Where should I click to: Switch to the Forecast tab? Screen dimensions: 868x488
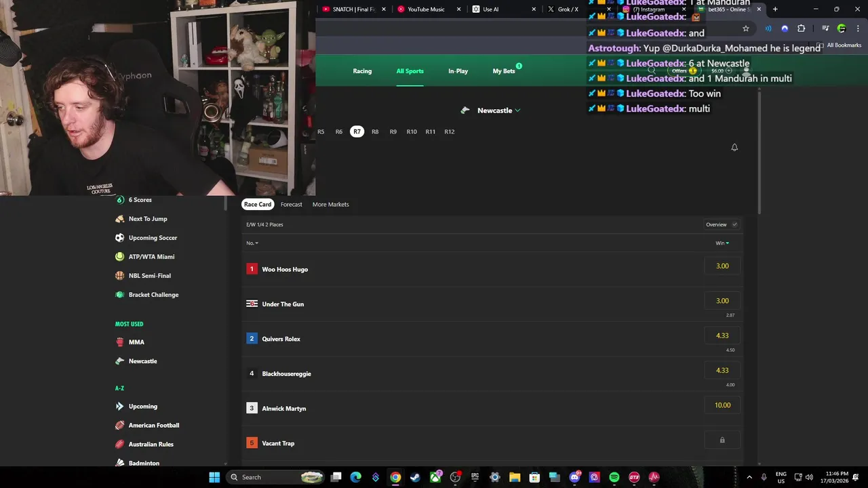click(292, 205)
